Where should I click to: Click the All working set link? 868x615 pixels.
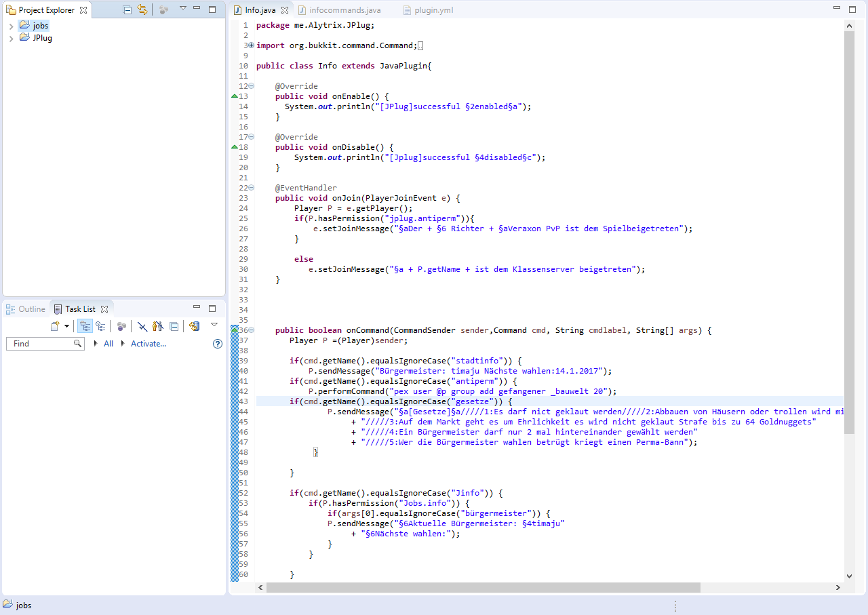[x=108, y=344]
